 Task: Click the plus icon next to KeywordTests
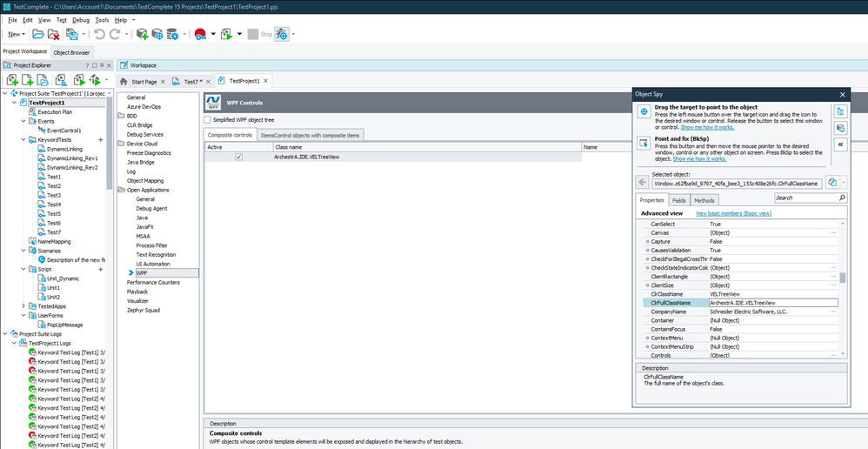pos(101,140)
